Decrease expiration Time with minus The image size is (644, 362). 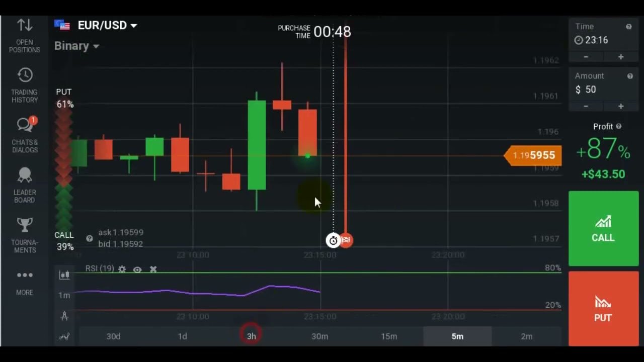click(586, 57)
